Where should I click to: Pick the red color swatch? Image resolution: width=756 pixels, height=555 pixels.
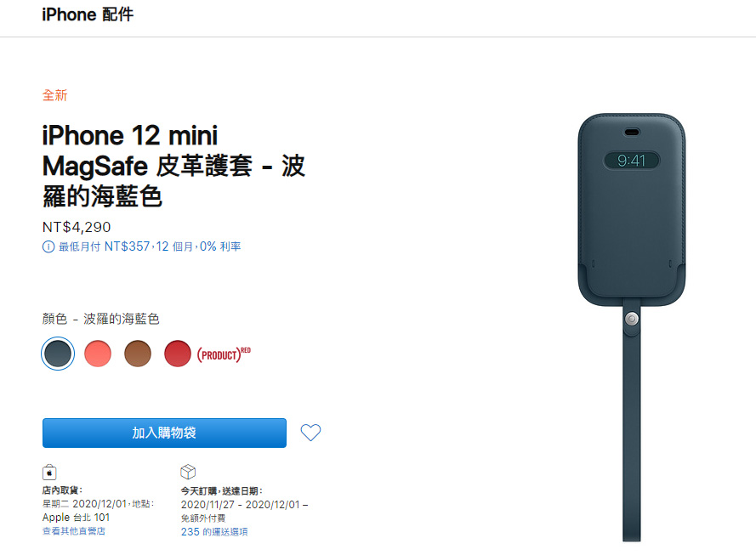[178, 353]
